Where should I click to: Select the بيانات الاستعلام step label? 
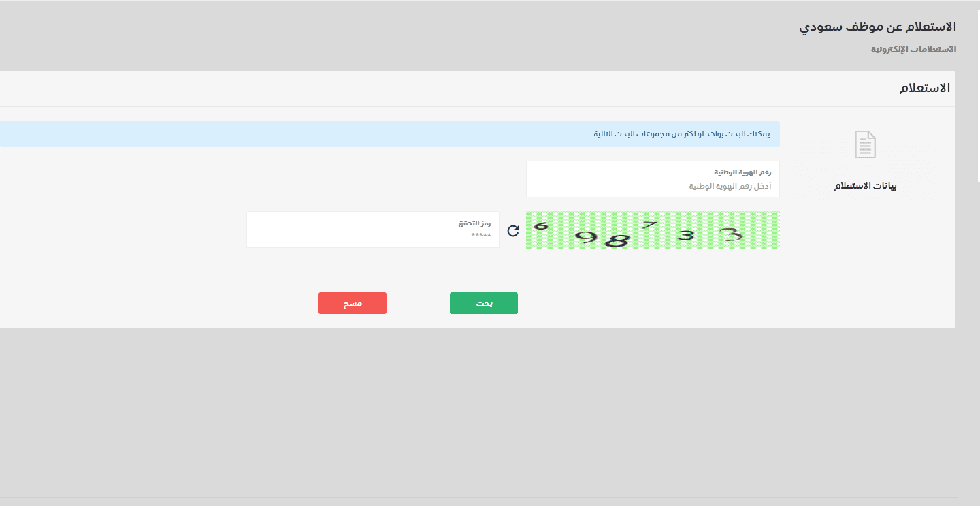866,185
